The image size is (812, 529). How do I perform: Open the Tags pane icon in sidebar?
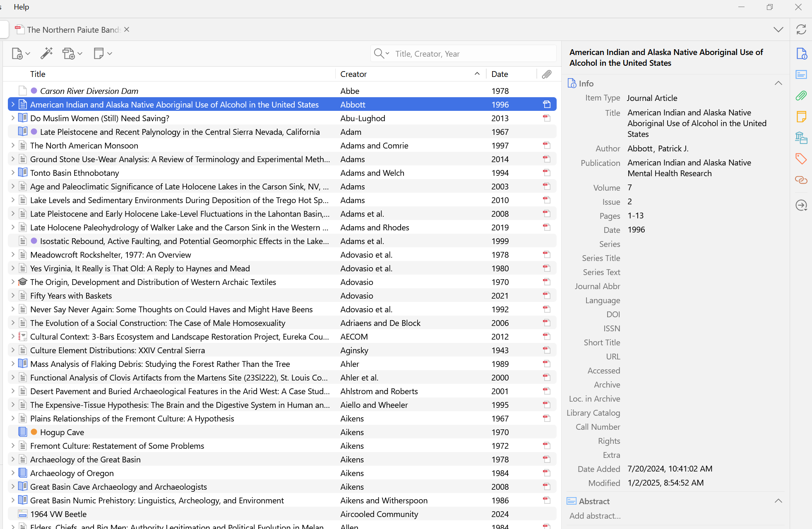coord(801,158)
